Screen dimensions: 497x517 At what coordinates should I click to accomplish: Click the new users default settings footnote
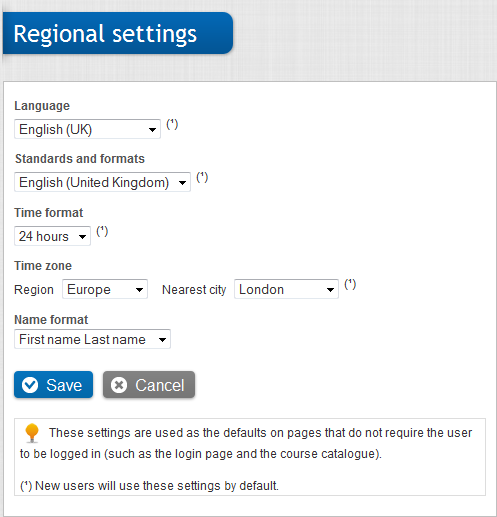click(149, 486)
